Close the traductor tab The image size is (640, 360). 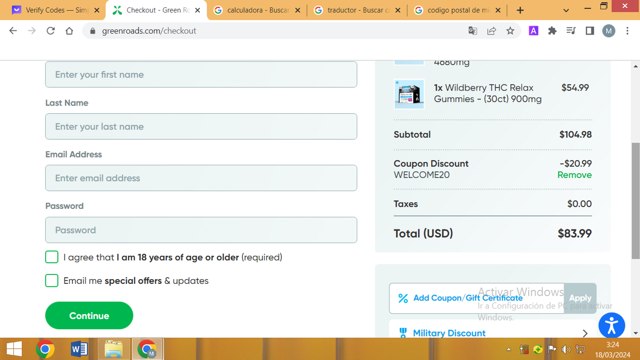click(398, 10)
